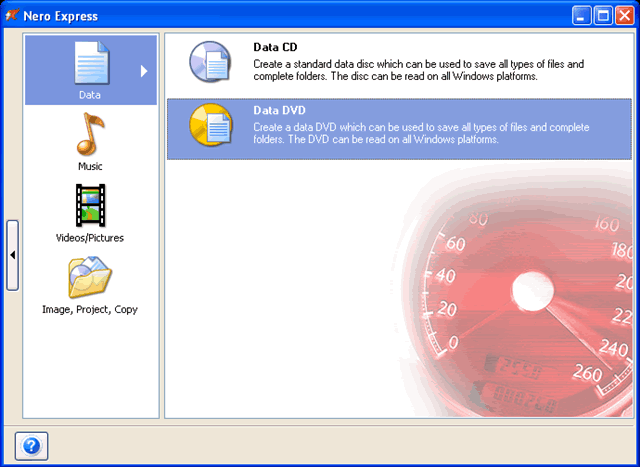Open the "Image, Project, Copy" text label

click(x=90, y=310)
